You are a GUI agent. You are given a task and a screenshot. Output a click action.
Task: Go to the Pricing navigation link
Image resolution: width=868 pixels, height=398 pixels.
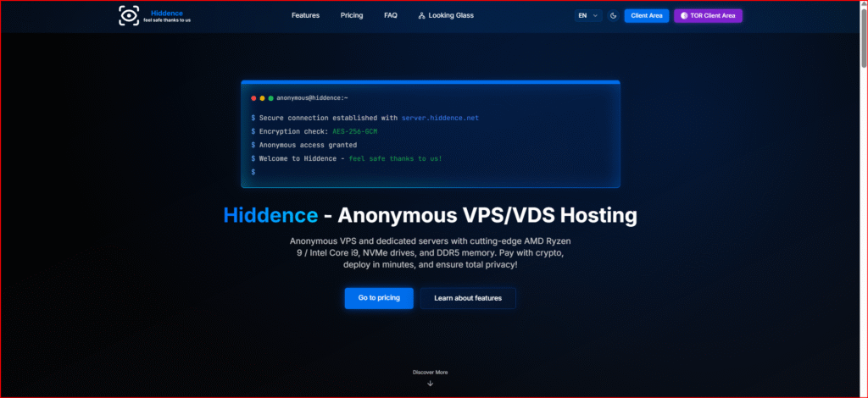[x=352, y=15]
